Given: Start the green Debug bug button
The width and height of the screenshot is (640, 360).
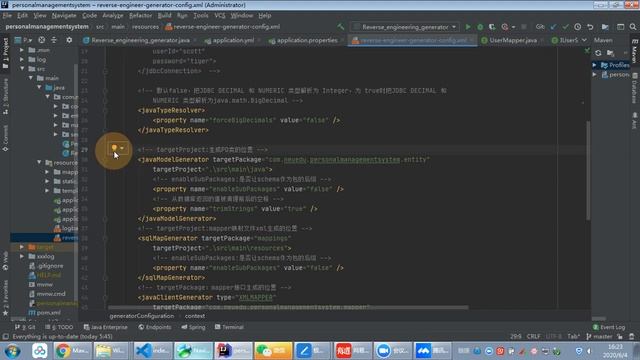Looking at the screenshot, I should point(480,27).
